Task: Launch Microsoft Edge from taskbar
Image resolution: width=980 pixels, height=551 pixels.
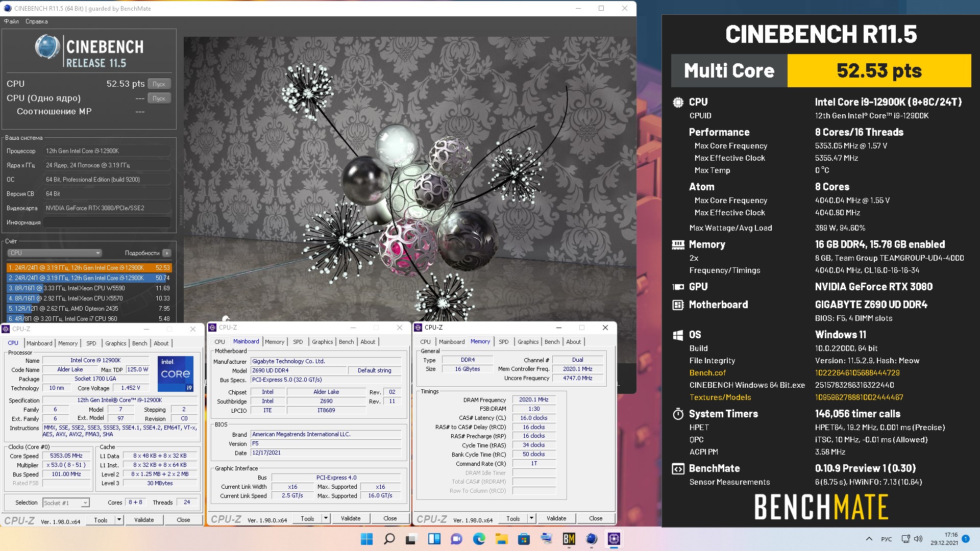Action: (479, 539)
